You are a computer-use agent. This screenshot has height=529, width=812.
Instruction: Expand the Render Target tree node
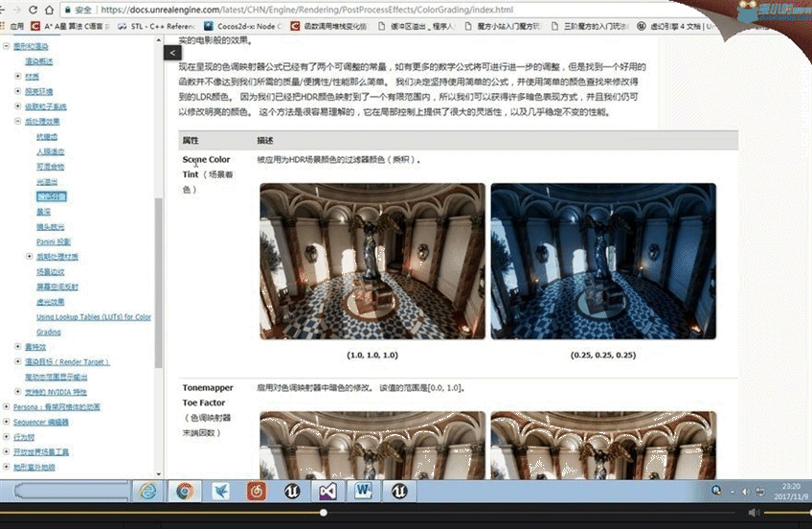pyautogui.click(x=17, y=361)
